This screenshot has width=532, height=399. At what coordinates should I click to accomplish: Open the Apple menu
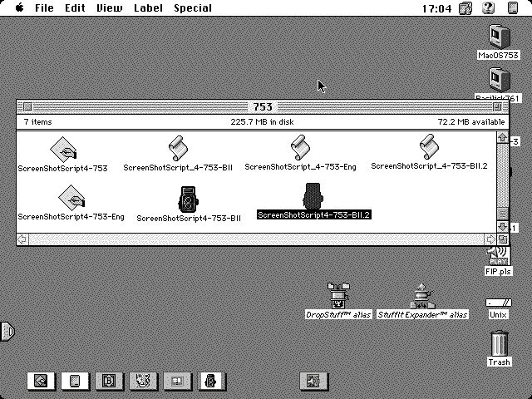tap(18, 7)
